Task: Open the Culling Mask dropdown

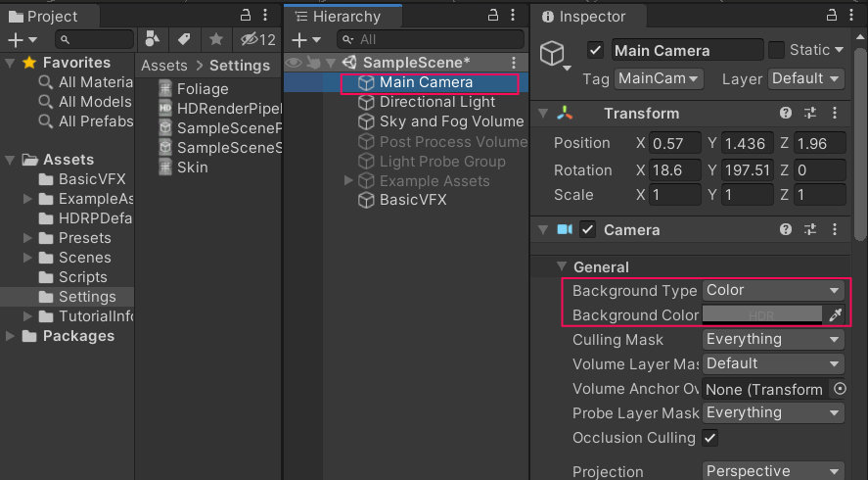Action: point(773,339)
